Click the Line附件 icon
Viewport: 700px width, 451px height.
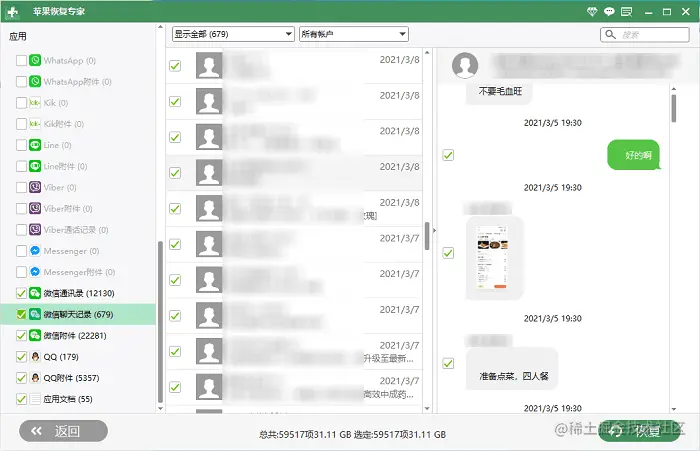[x=35, y=166]
